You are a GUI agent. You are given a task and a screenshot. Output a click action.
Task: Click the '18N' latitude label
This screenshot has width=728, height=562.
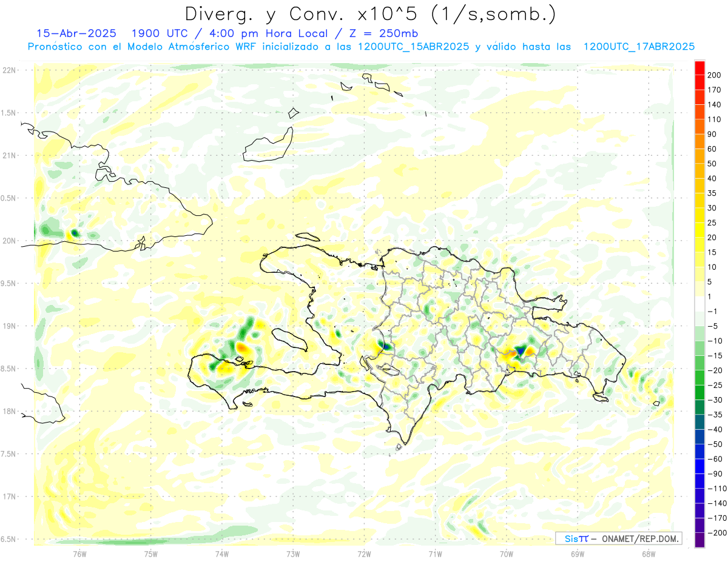(x=9, y=411)
